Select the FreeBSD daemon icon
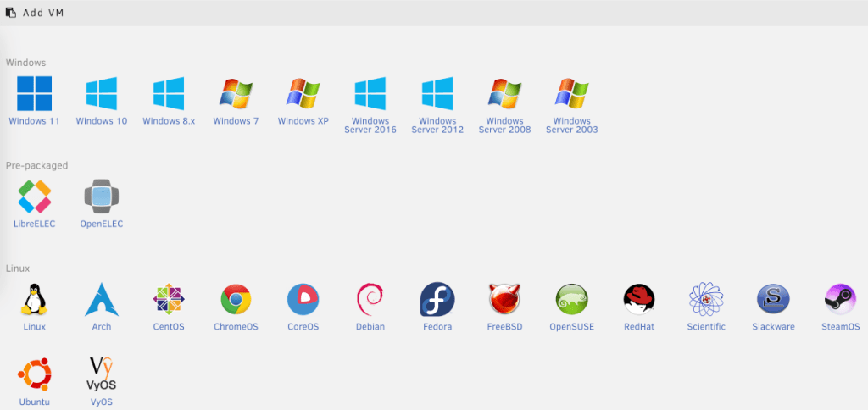 504,300
